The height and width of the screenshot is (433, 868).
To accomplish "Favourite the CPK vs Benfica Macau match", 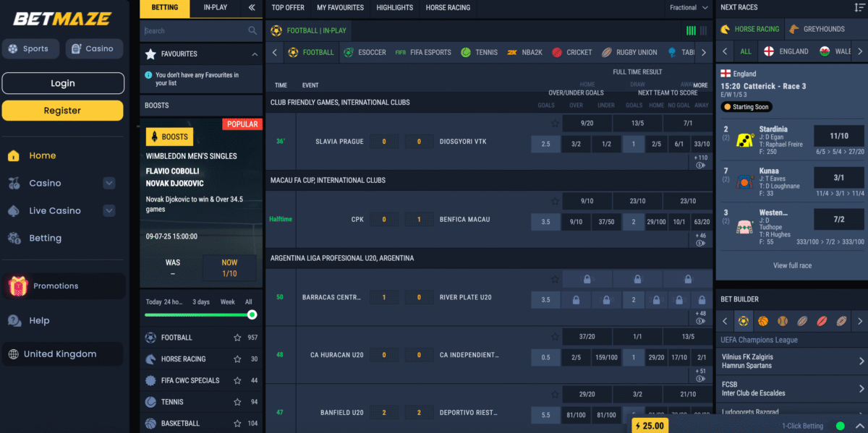I will tap(555, 202).
